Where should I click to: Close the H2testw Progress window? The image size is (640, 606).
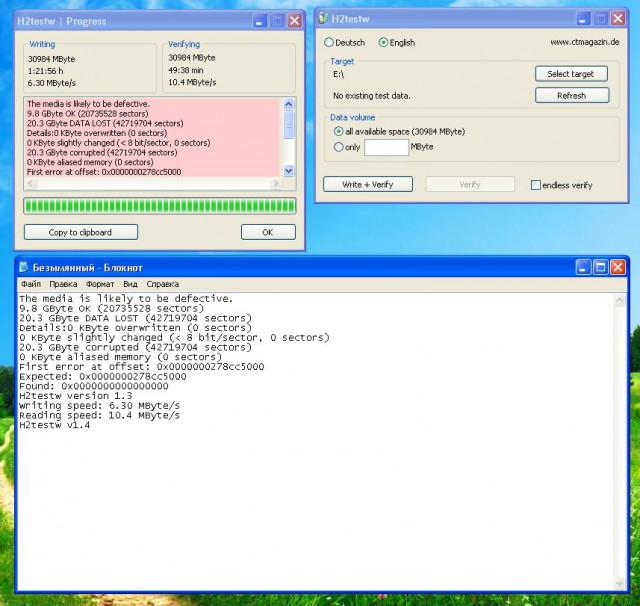coord(294,21)
